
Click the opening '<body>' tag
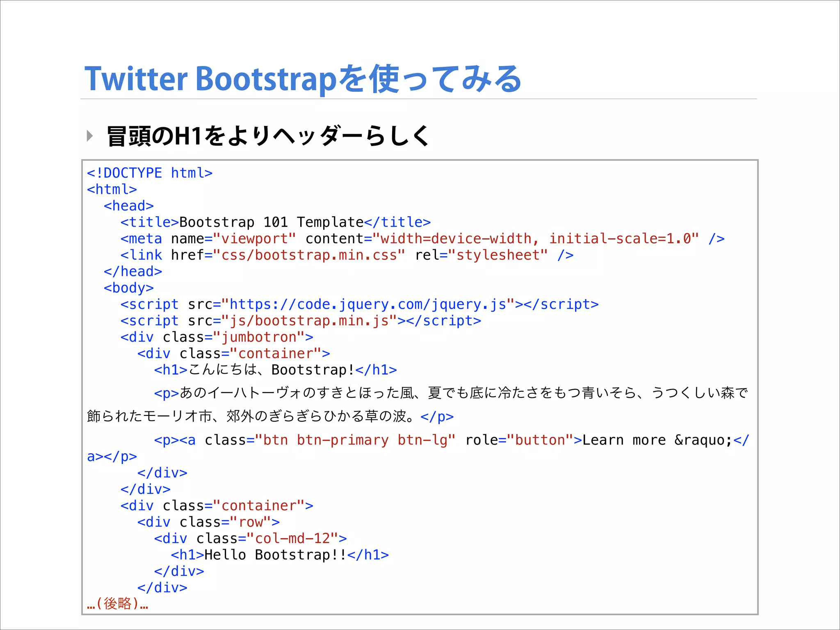129,288
